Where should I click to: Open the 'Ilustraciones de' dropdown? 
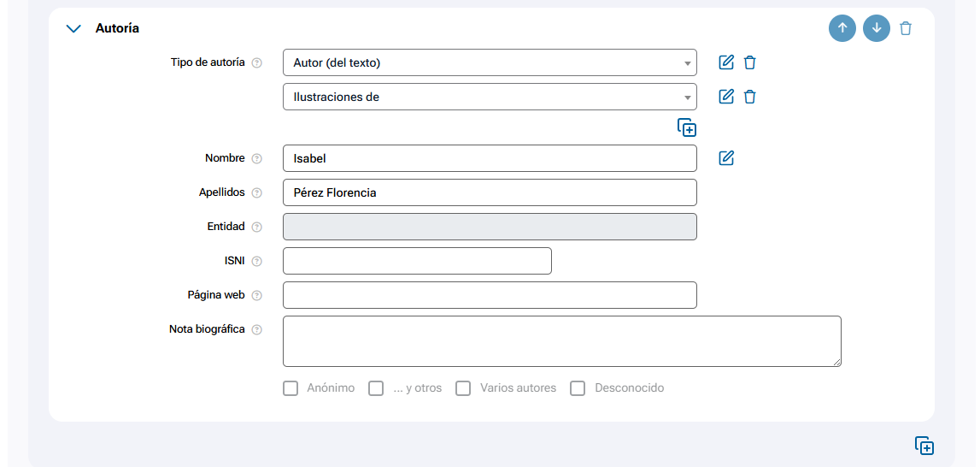click(x=490, y=97)
